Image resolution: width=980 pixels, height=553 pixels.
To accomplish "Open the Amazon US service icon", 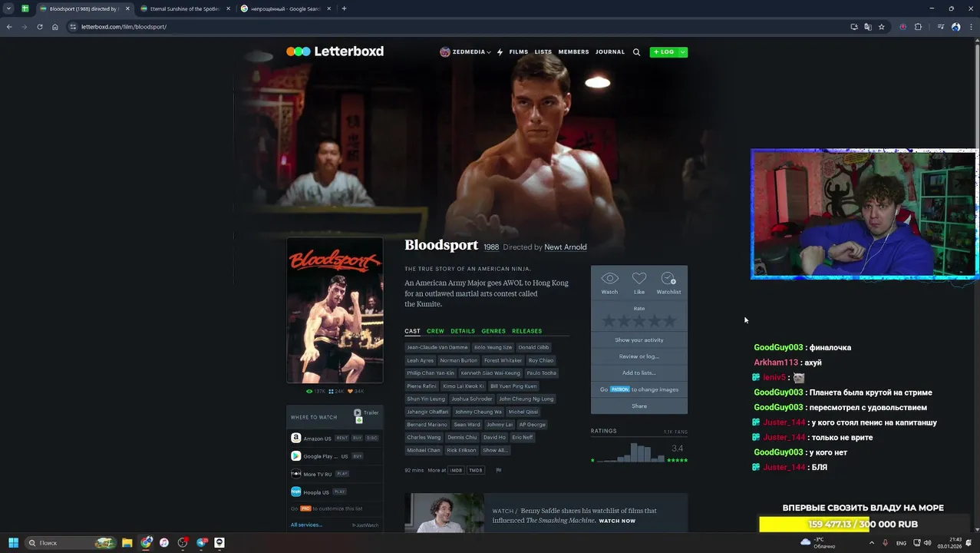I will click(x=295, y=438).
